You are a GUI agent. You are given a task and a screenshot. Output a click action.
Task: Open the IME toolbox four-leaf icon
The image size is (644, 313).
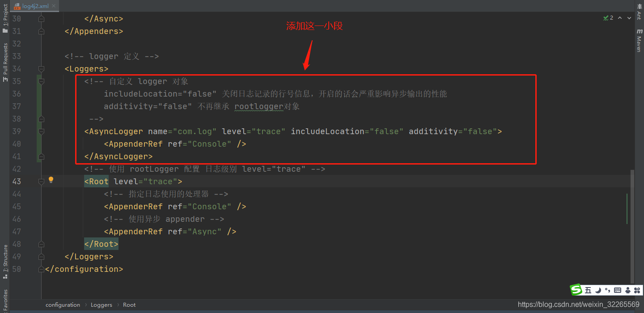pyautogui.click(x=637, y=290)
